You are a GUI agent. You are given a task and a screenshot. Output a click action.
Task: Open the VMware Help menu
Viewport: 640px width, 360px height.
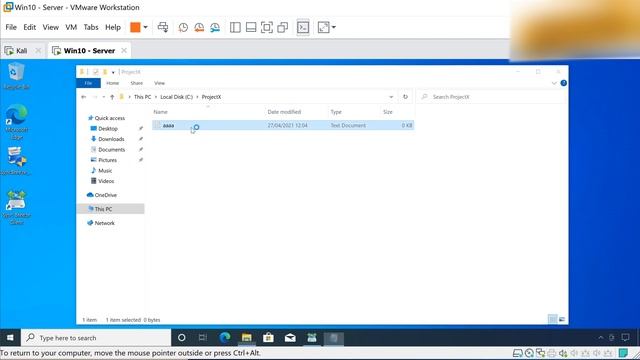click(113, 27)
